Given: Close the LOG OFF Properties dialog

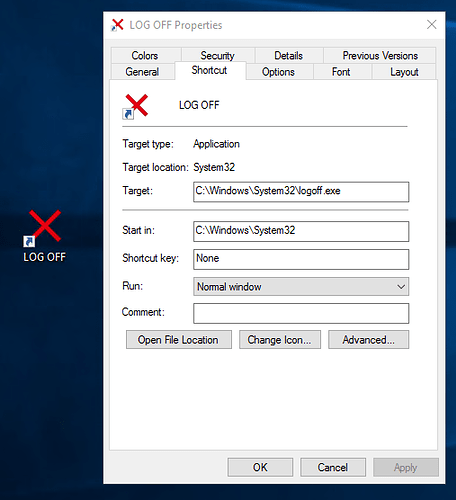Looking at the screenshot, I should [431, 24].
